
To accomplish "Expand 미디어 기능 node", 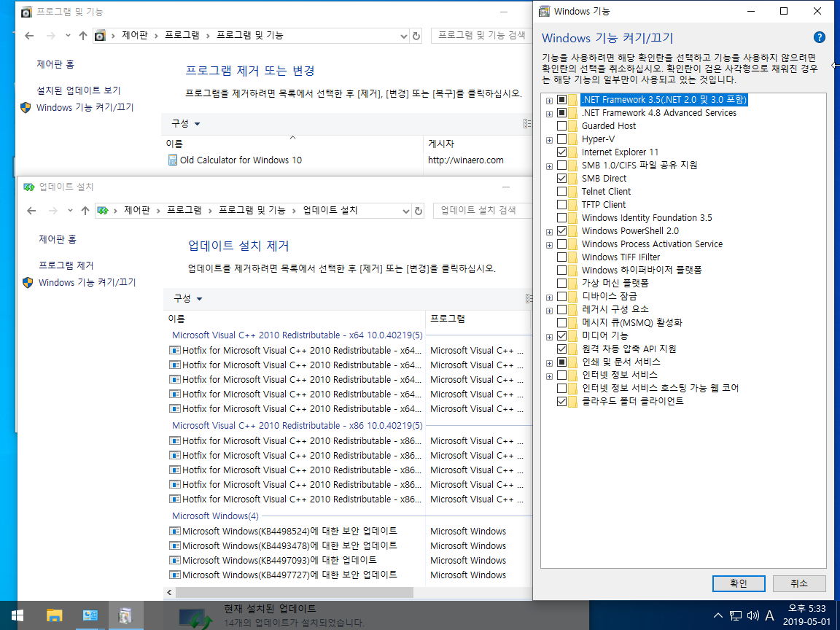I will pyautogui.click(x=549, y=338).
